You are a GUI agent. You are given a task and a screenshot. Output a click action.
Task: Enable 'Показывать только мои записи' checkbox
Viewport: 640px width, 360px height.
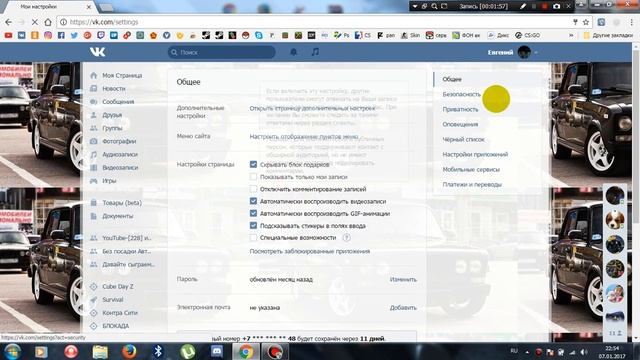pyautogui.click(x=253, y=177)
